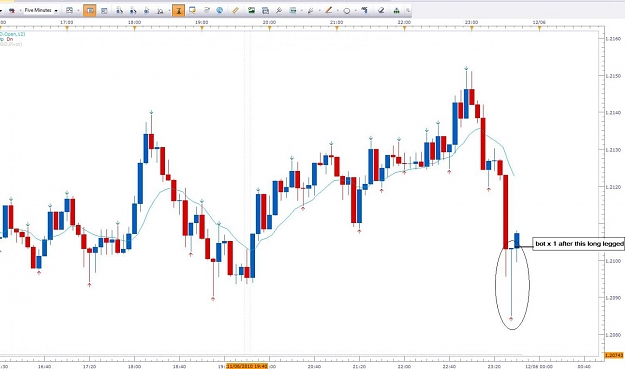Click the chart layout icon before the orange button
The height and width of the screenshot is (369, 625).
[69, 10]
